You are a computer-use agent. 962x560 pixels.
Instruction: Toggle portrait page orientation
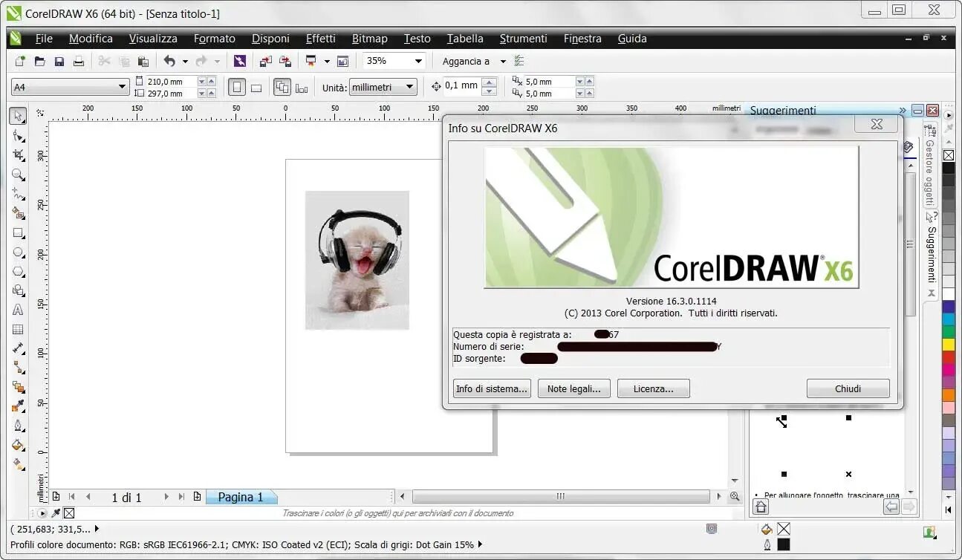pos(237,88)
